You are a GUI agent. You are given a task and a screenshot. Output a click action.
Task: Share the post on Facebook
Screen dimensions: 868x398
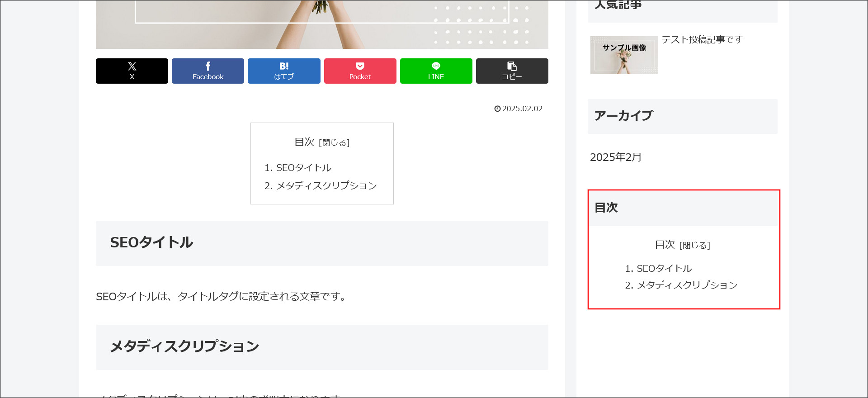208,71
